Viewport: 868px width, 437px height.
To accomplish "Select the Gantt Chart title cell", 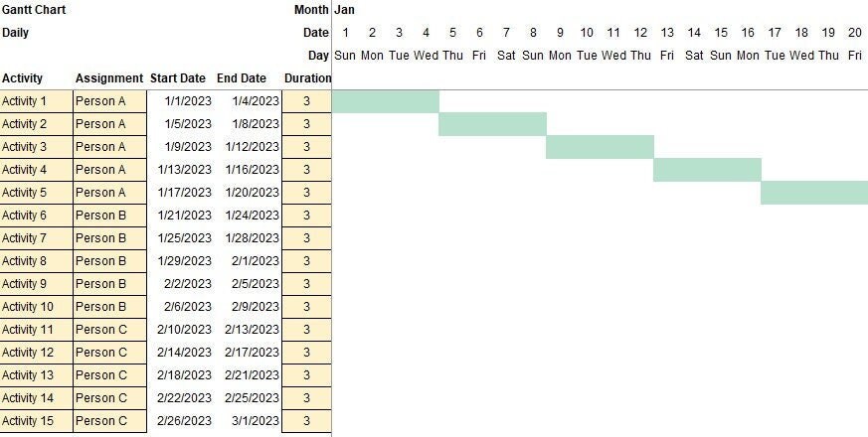I will coord(34,10).
